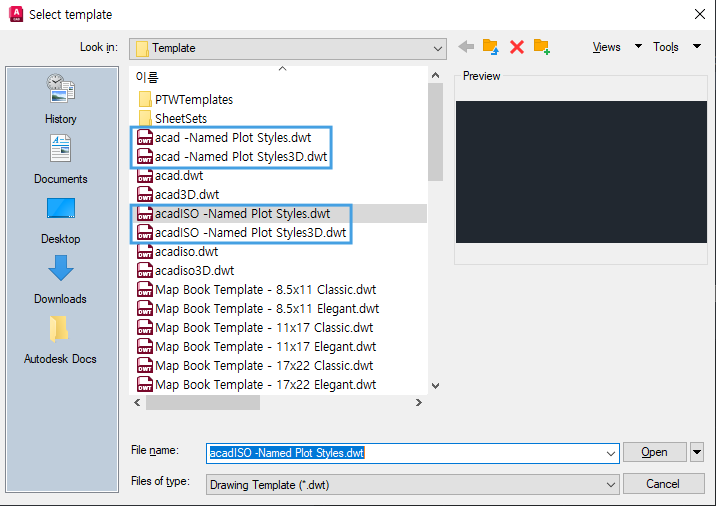Create a new folder with the toolbar icon
This screenshot has height=506, width=716.
click(x=542, y=47)
